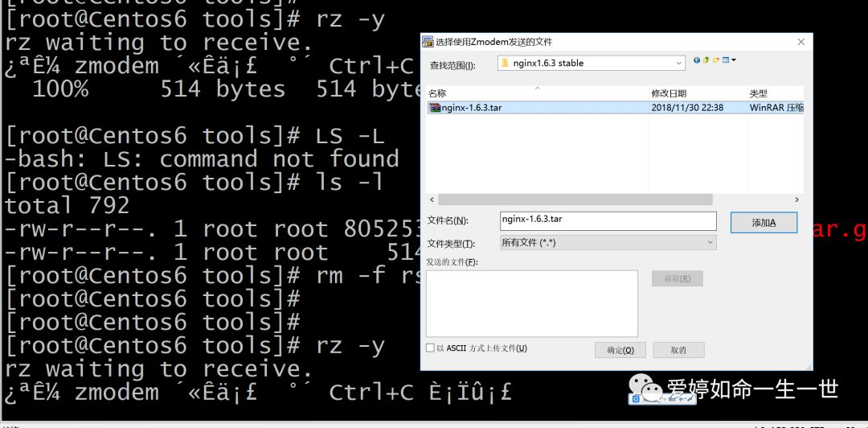Click the horizontal scrollbar in the file list
The width and height of the screenshot is (868, 428).
[x=575, y=200]
